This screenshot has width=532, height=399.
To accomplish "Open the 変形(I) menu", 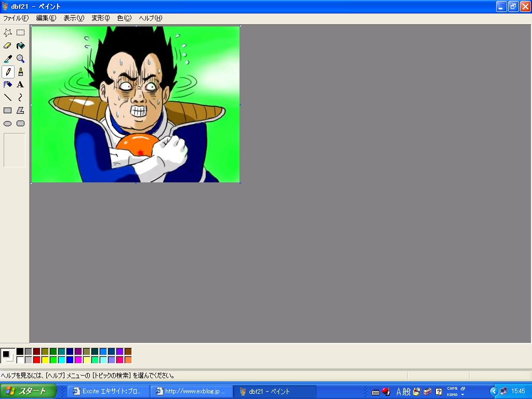I will (101, 18).
